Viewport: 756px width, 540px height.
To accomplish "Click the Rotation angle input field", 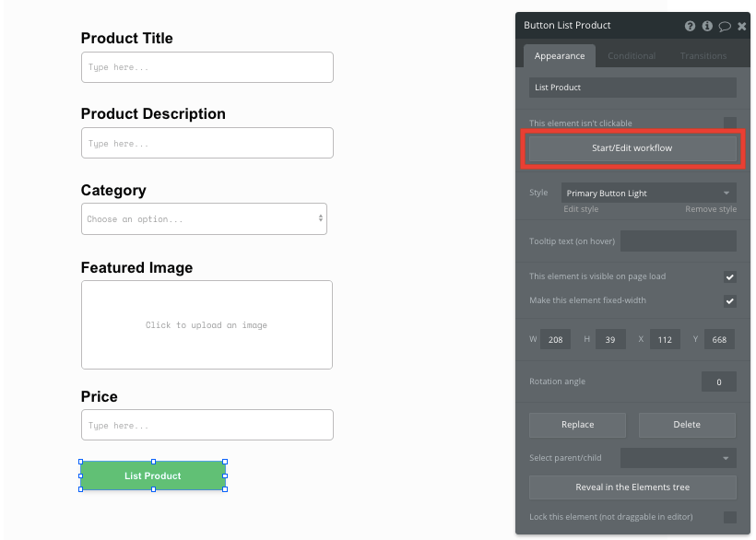I will 718,382.
